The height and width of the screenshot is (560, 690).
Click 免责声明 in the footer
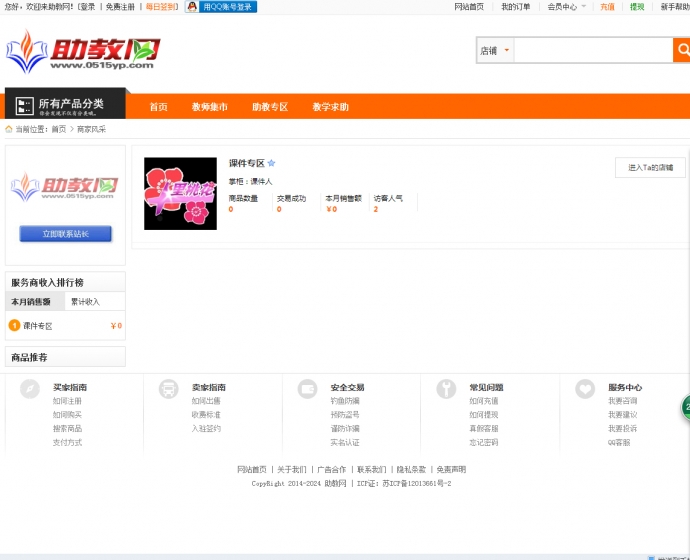point(451,470)
